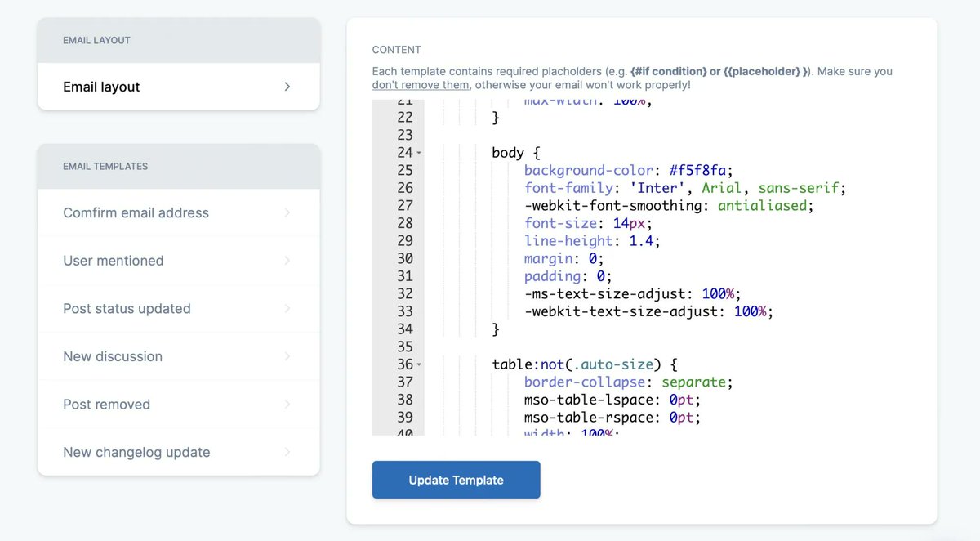Image resolution: width=980 pixels, height=541 pixels.
Task: Open the New changelog update template
Action: [x=178, y=452]
